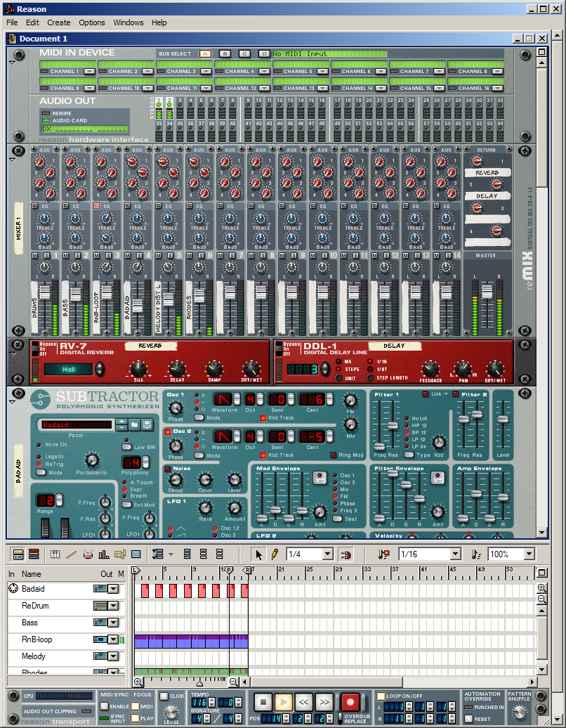Click the play transport button

(x=284, y=701)
